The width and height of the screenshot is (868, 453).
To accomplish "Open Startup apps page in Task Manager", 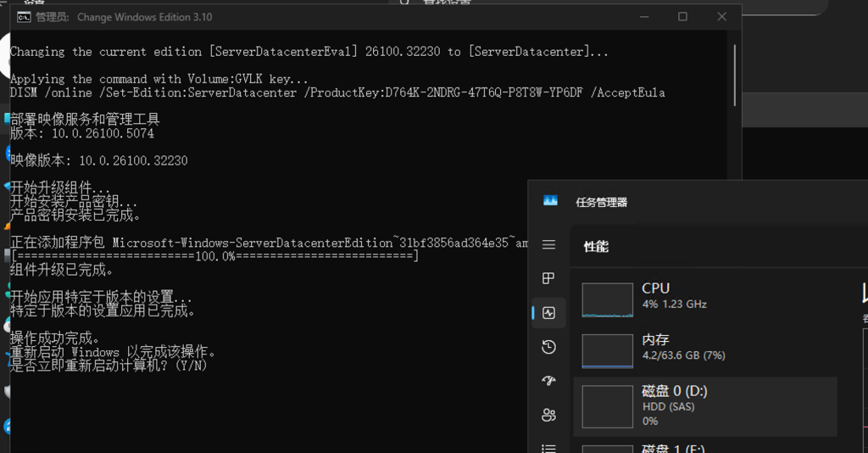I will (x=548, y=381).
